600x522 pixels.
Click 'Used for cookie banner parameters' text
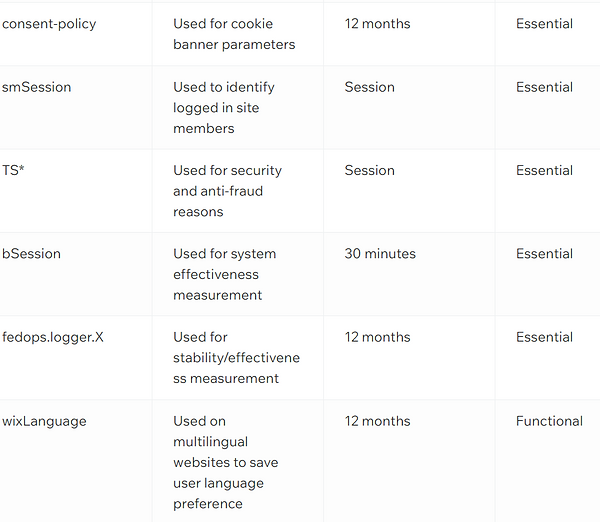coord(234,34)
